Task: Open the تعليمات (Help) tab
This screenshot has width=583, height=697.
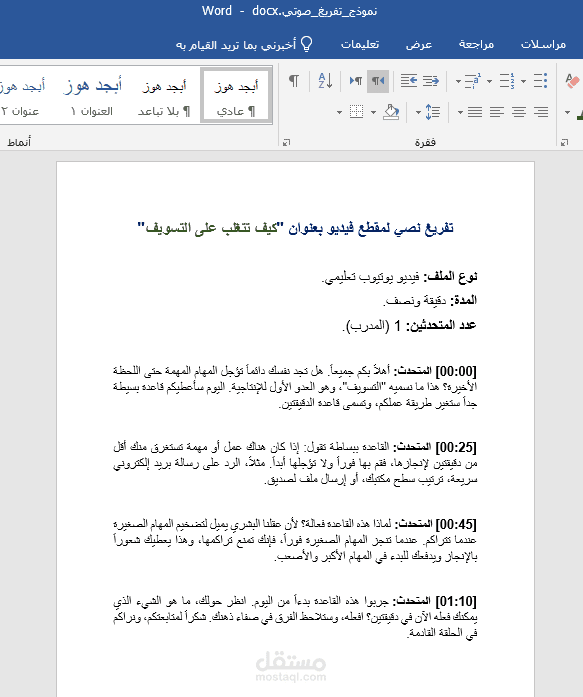Action: point(360,44)
